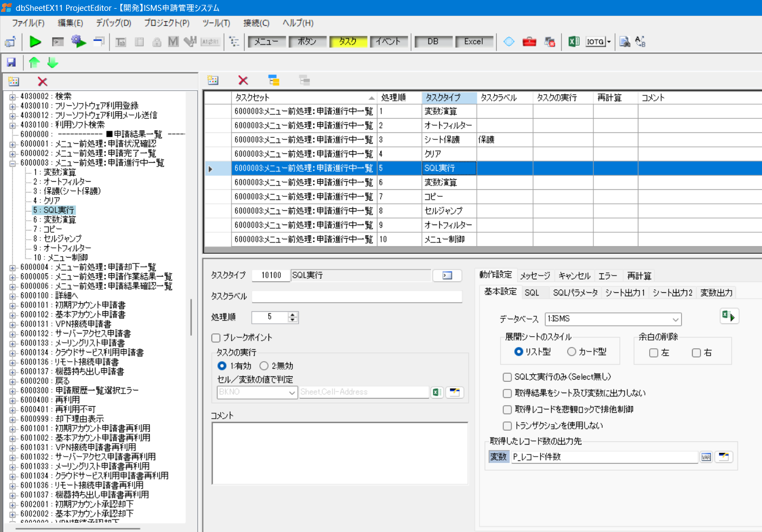Choose カード型 sheet style option
This screenshot has width=762, height=532.
pos(572,352)
